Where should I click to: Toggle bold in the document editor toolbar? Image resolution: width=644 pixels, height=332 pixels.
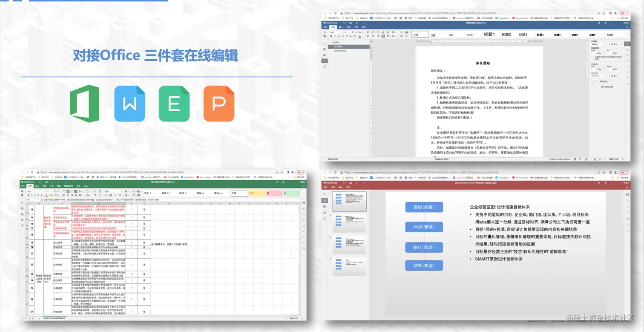[x=331, y=36]
